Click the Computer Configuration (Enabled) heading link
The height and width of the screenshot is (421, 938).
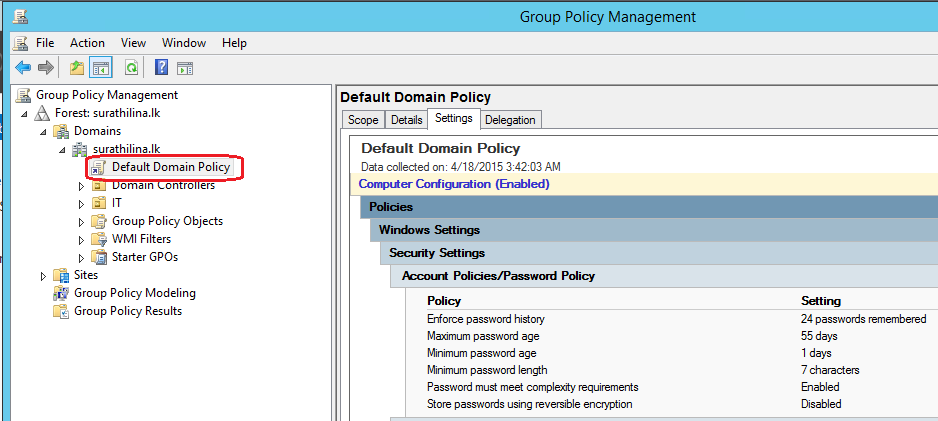pos(454,184)
